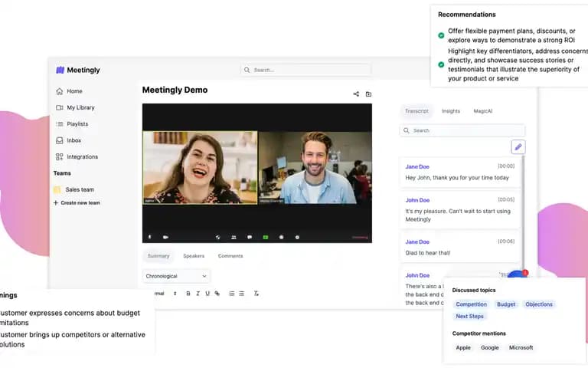Click the Jane Doe name at 00:00
The height and width of the screenshot is (368, 588).
tap(417, 166)
